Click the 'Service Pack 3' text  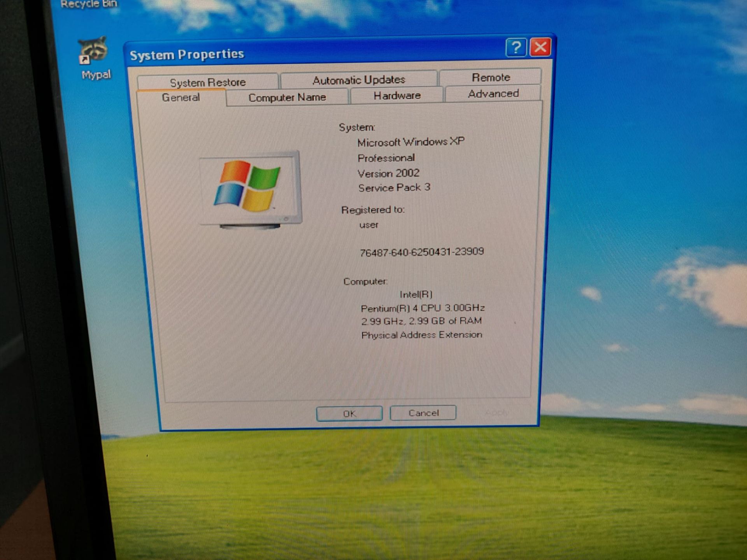pos(394,187)
